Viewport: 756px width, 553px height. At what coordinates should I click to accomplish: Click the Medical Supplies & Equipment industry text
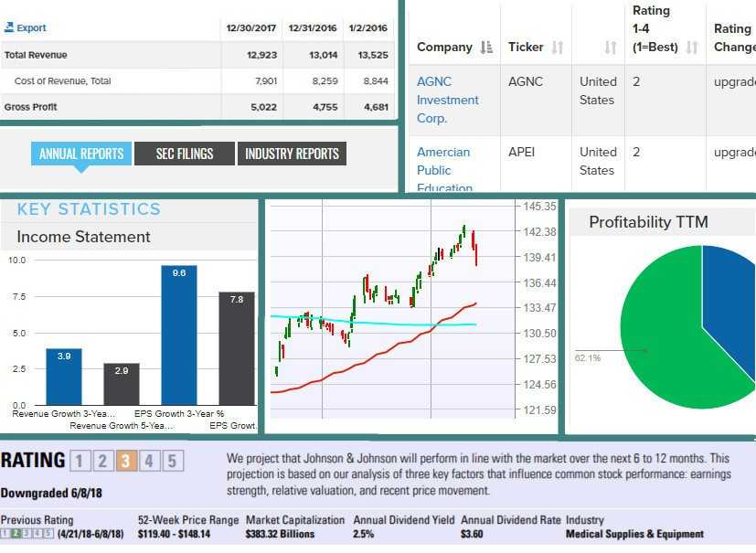point(634,534)
